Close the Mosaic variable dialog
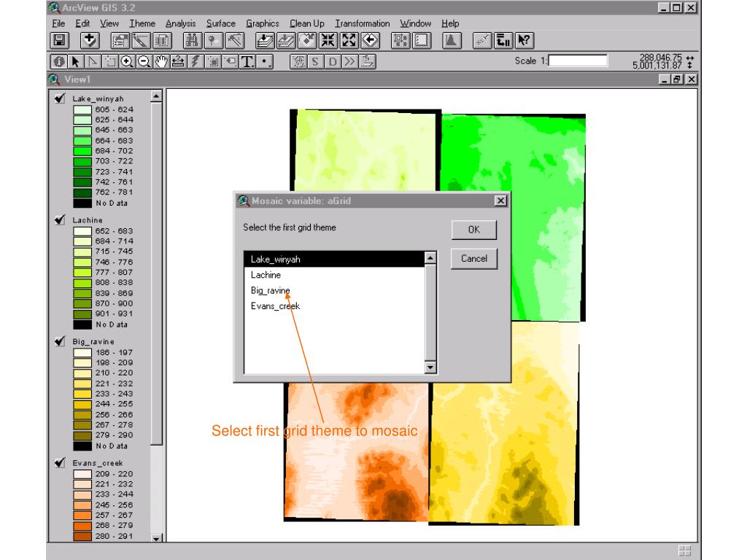747x560 pixels. 500,201
